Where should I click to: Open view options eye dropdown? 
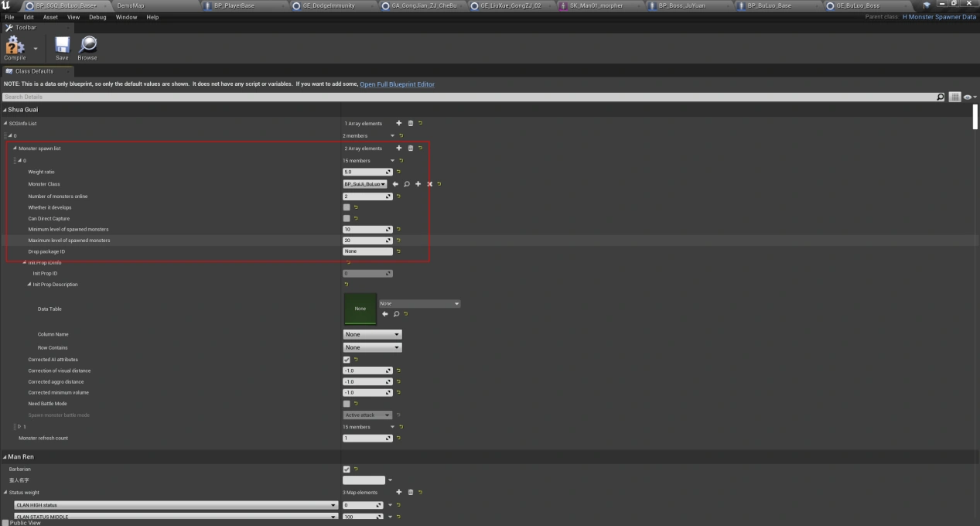coord(969,97)
